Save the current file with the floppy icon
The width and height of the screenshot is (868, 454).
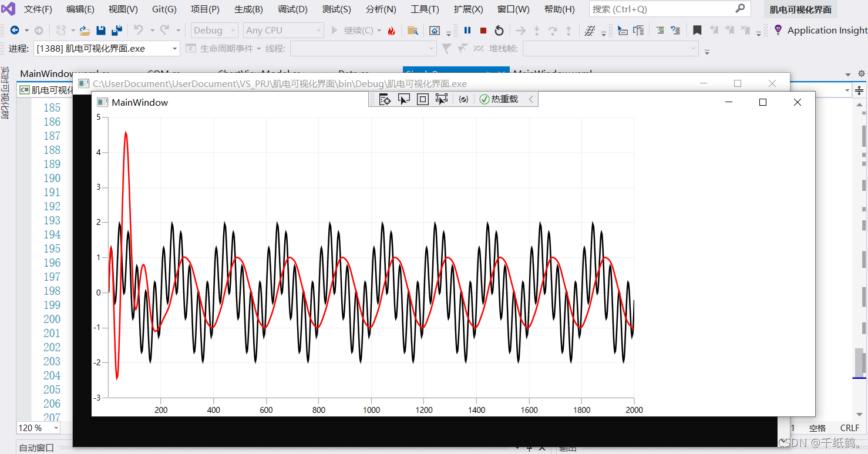(x=101, y=31)
